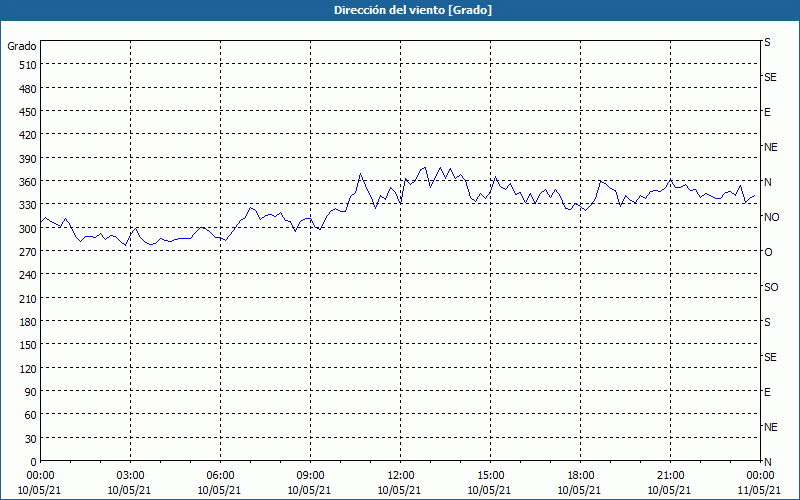Select the 120 y-axis value
This screenshot has height=500, width=800.
29,368
